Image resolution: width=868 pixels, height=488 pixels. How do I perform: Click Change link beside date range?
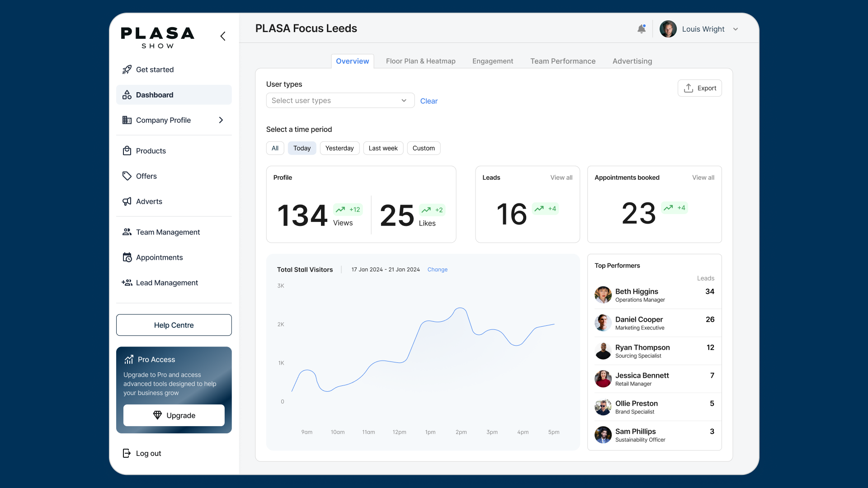coord(437,270)
